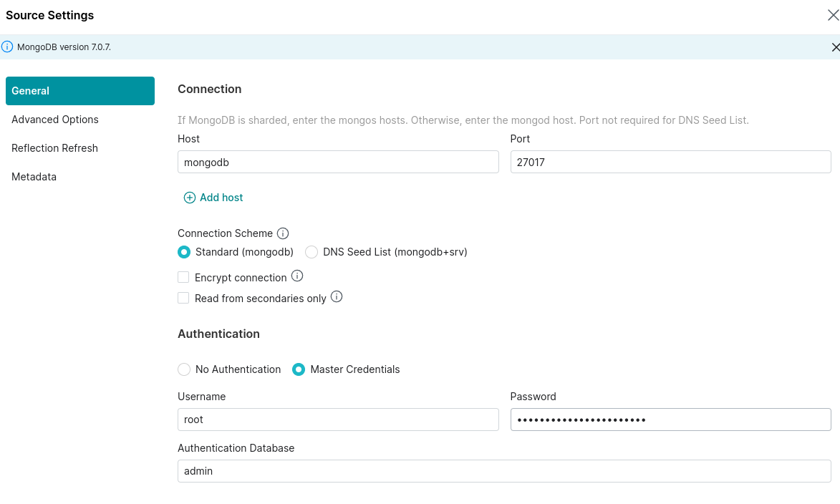Screen dimensions: 840x504
Task: Click the info icon beside Encrypt connection
Action: click(297, 276)
